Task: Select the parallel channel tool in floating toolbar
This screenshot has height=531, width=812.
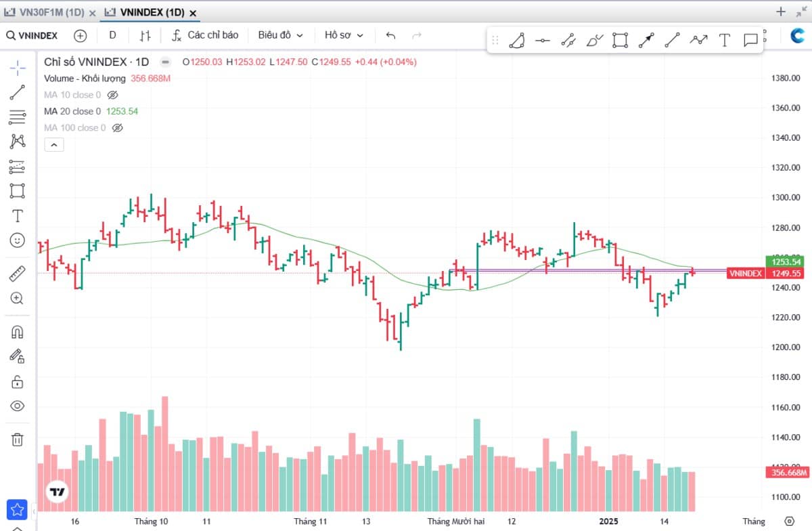Action: tap(568, 41)
